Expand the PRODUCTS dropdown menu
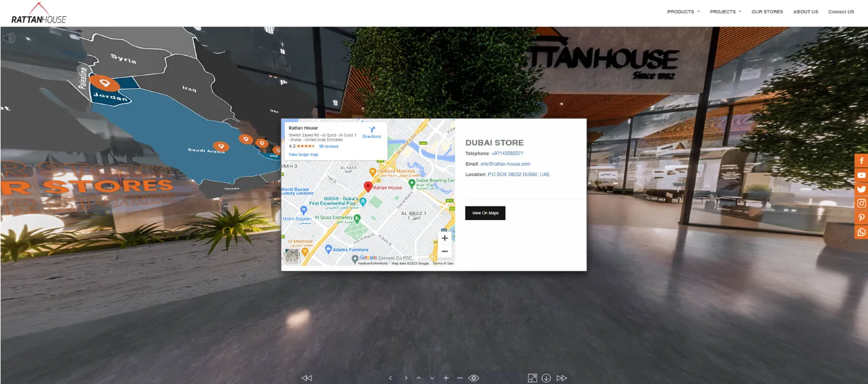This screenshot has height=384, width=868. [683, 12]
